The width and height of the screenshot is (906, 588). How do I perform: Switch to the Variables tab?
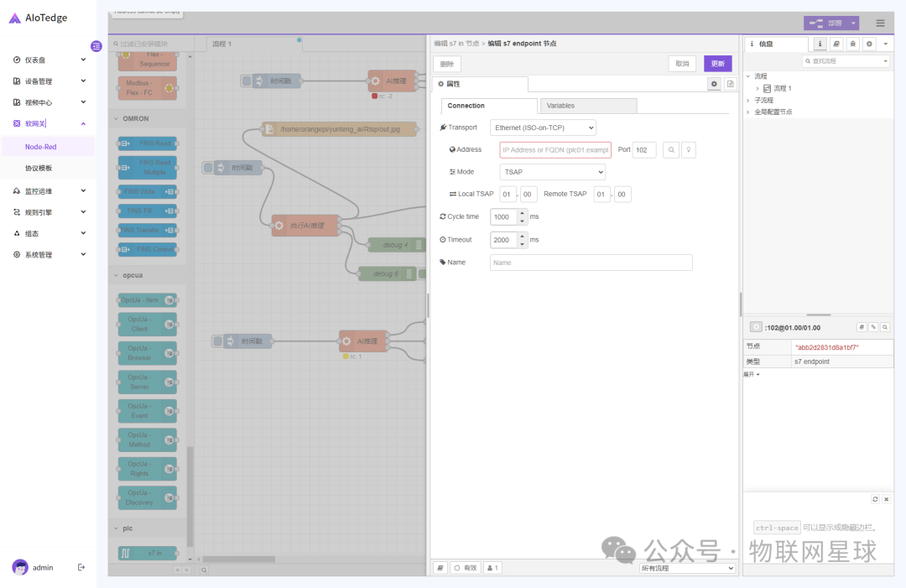tap(587, 106)
